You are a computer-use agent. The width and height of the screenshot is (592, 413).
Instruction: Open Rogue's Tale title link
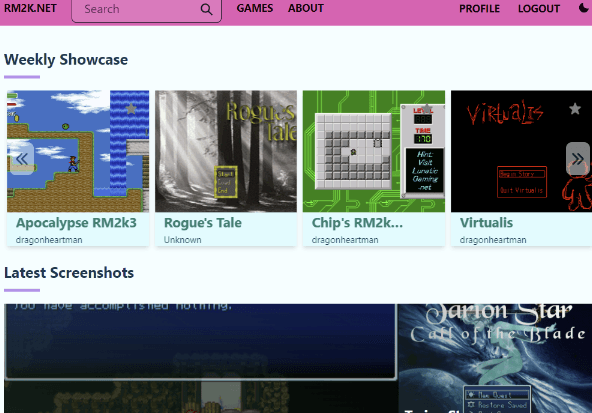click(x=203, y=223)
